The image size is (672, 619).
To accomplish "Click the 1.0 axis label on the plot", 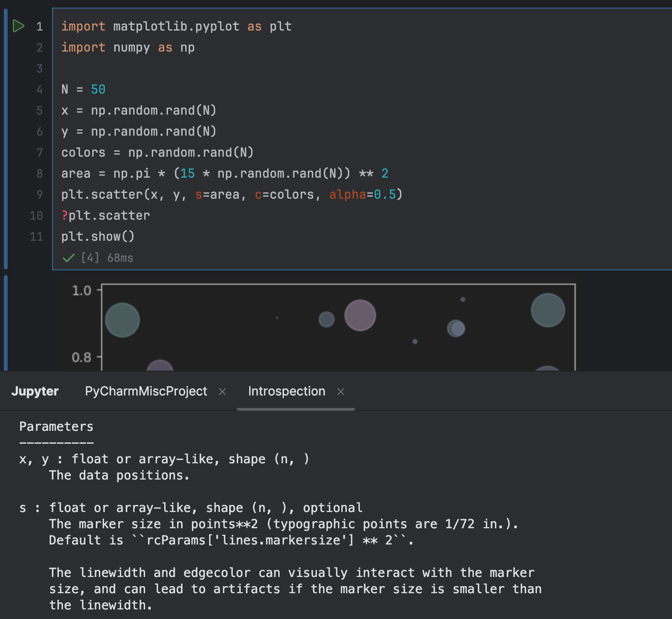I will (82, 290).
